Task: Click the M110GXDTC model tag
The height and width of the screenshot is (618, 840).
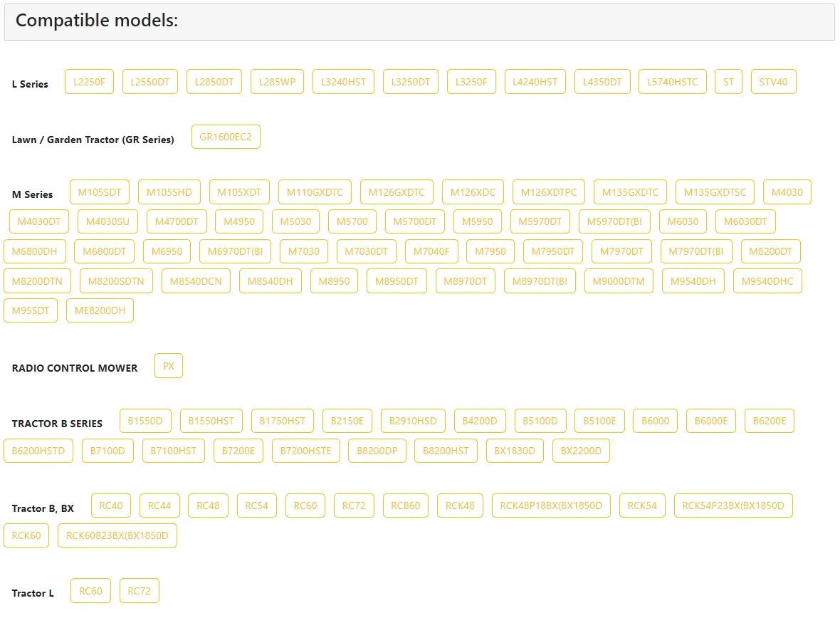Action: coord(315,192)
